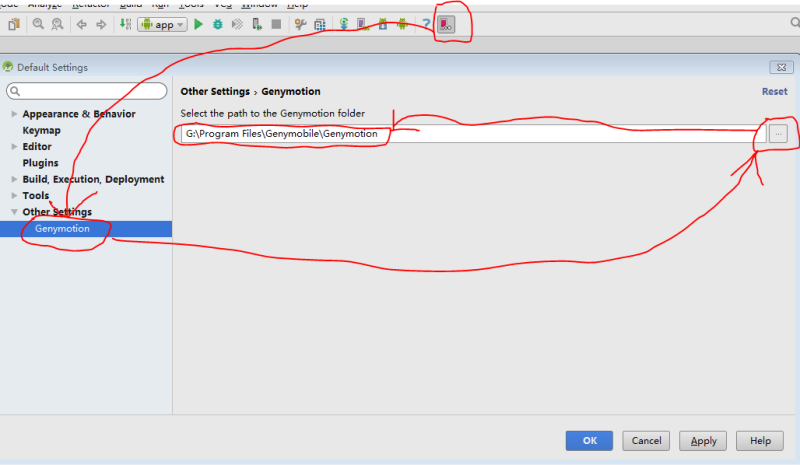The image size is (800, 465).
Task: Click the browse button beside the path
Action: click(778, 134)
